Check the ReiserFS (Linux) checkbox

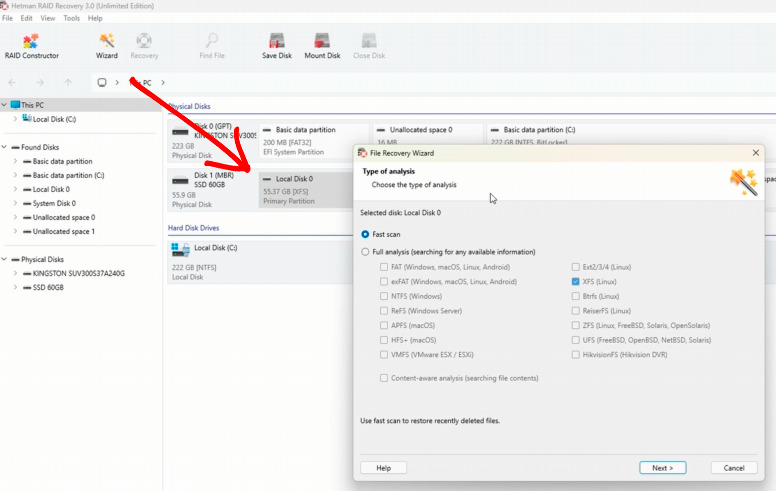[x=575, y=311]
